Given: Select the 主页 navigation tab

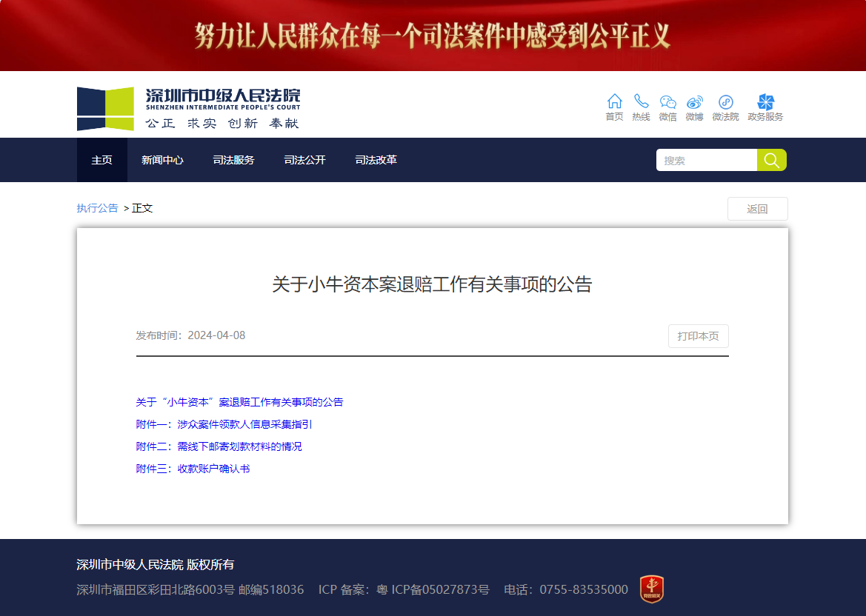Looking at the screenshot, I should (102, 160).
